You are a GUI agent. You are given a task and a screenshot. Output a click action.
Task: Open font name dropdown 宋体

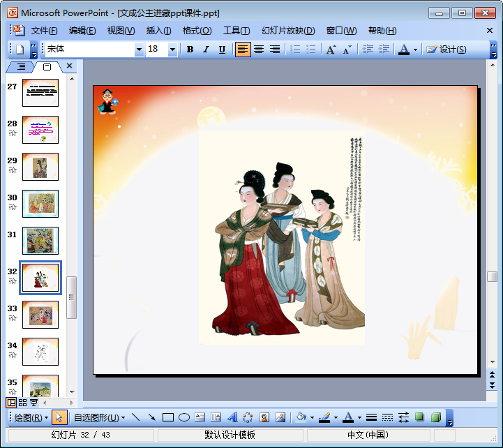139,50
